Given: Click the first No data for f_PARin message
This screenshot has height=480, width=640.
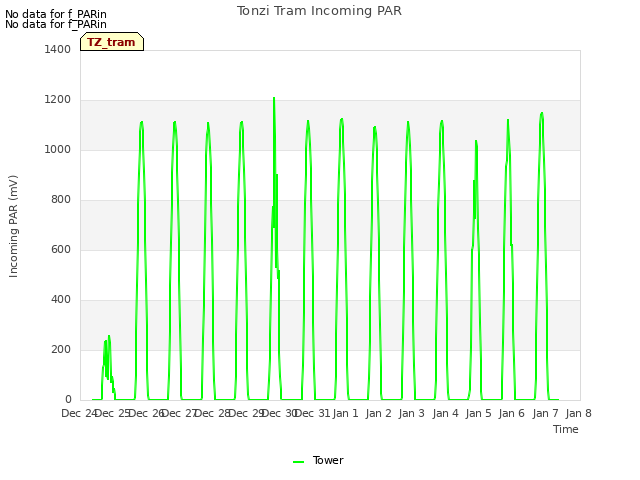Looking at the screenshot, I should pyautogui.click(x=56, y=14).
